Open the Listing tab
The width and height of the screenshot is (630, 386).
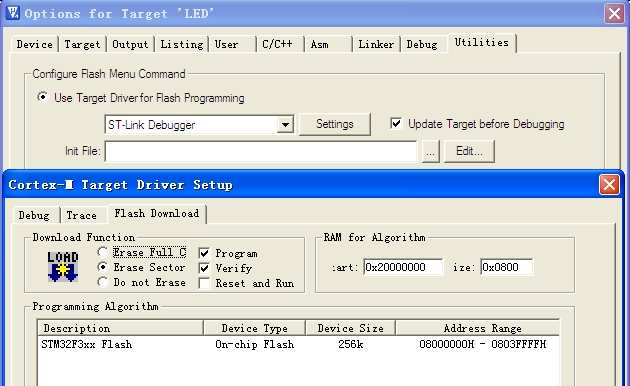click(x=182, y=44)
